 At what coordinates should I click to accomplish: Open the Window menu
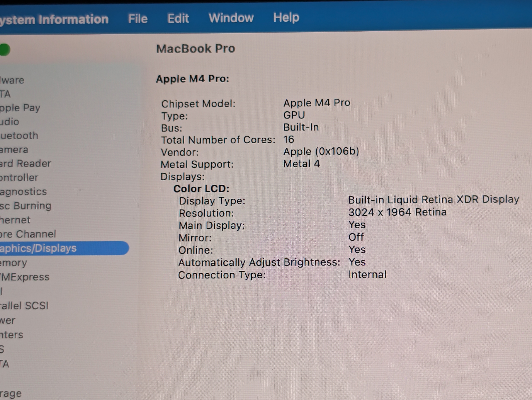click(231, 18)
